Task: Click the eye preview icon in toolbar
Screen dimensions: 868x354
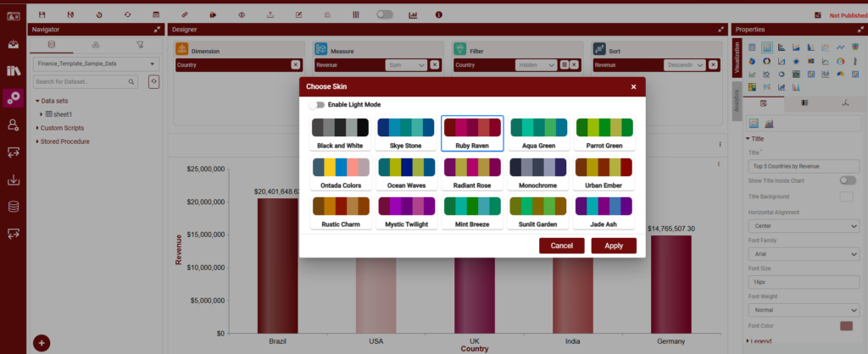Action: 242,14
